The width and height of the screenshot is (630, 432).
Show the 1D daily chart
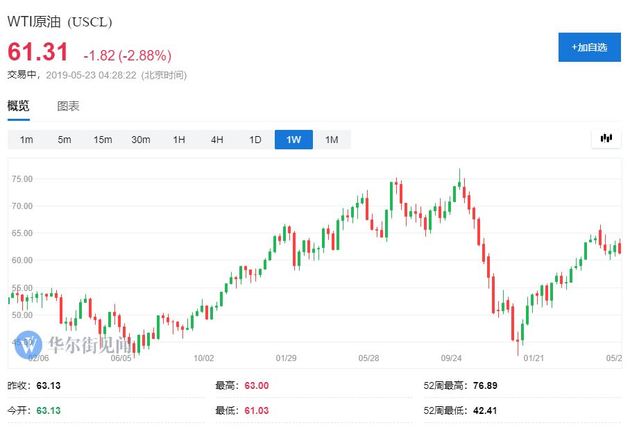pyautogui.click(x=255, y=139)
